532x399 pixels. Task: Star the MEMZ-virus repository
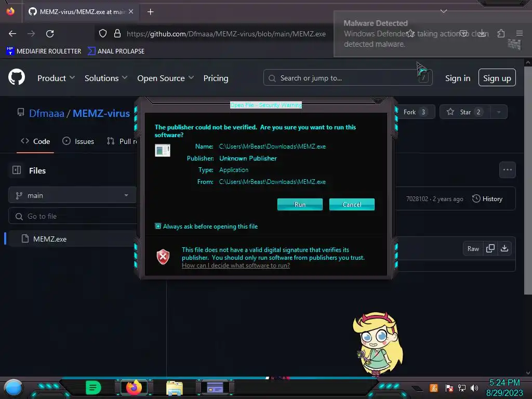point(465,112)
